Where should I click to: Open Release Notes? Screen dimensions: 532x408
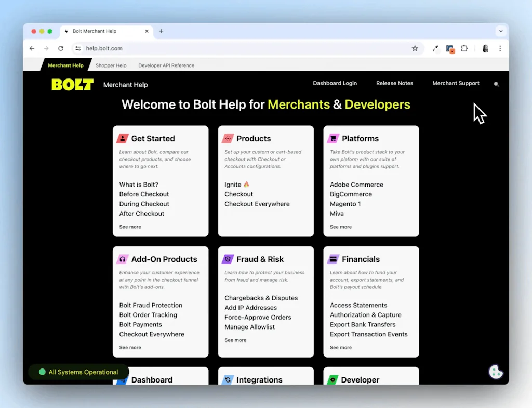pyautogui.click(x=394, y=83)
